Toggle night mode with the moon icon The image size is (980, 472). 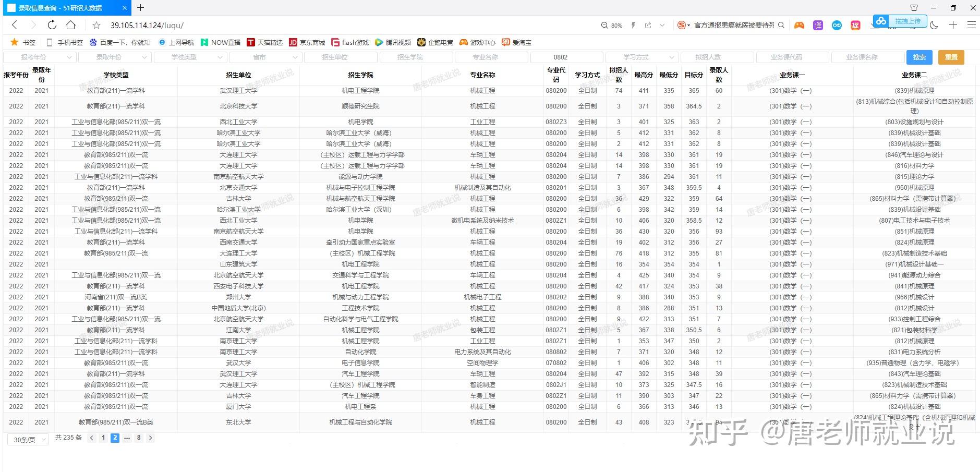pos(934,25)
